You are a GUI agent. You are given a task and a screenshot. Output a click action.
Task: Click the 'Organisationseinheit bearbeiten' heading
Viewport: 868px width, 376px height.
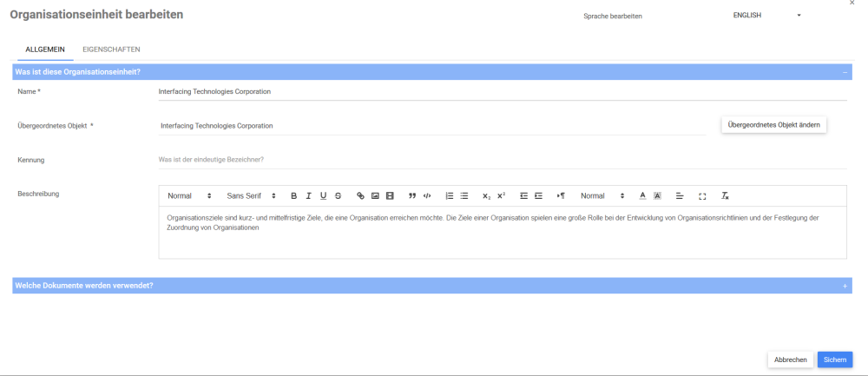click(96, 15)
